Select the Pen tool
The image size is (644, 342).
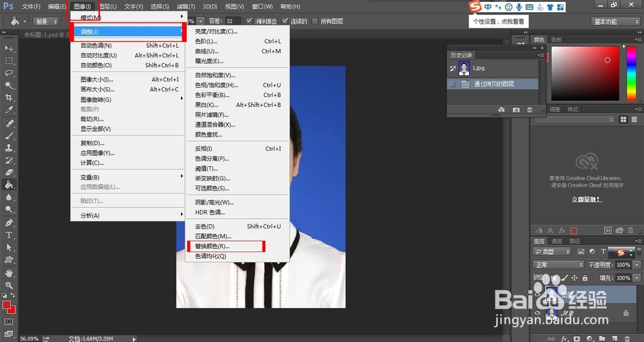click(x=9, y=223)
